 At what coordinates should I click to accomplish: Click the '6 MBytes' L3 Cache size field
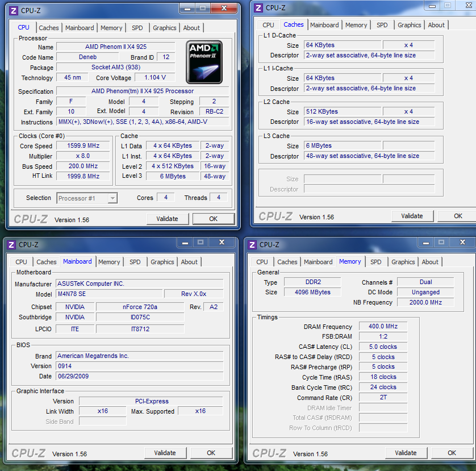(343, 146)
